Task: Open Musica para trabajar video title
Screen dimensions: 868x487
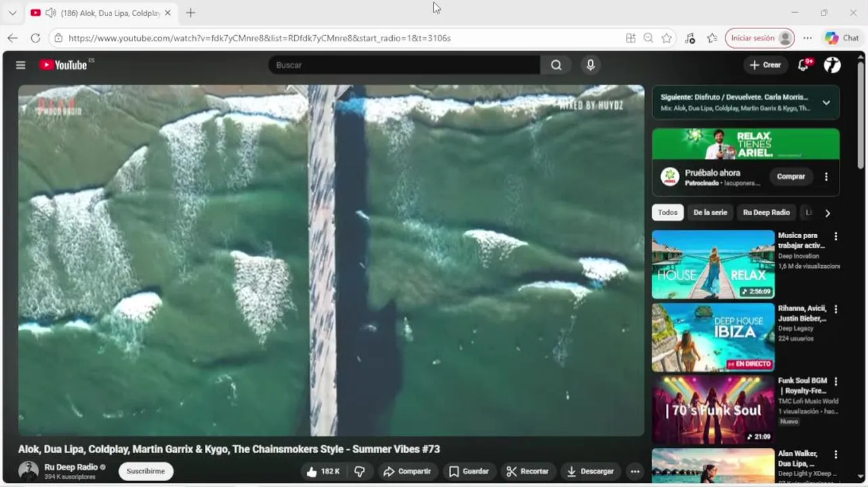Action: pyautogui.click(x=802, y=240)
